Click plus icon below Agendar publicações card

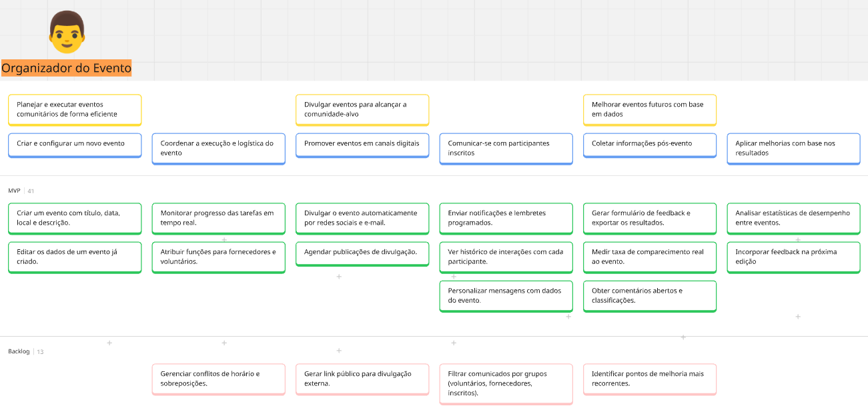[339, 277]
